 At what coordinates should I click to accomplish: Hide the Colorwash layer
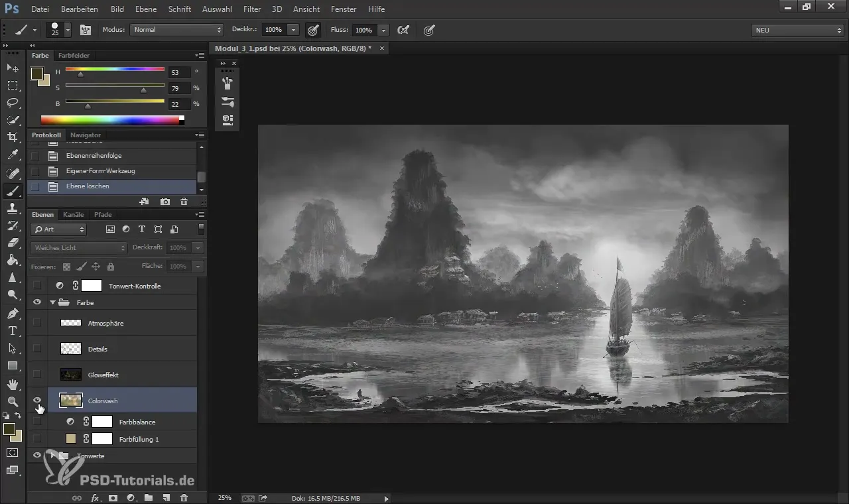37,401
